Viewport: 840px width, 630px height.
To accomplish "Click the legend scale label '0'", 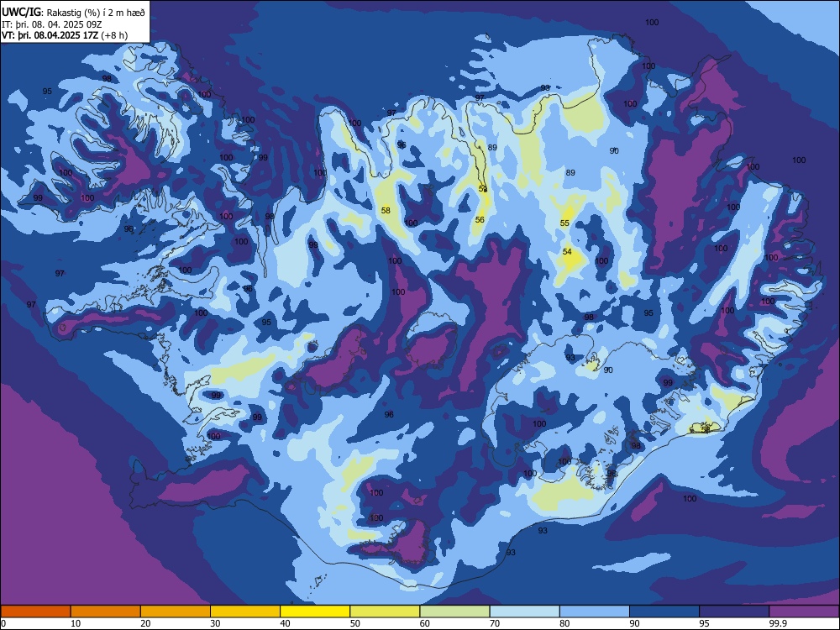I will tap(3, 623).
